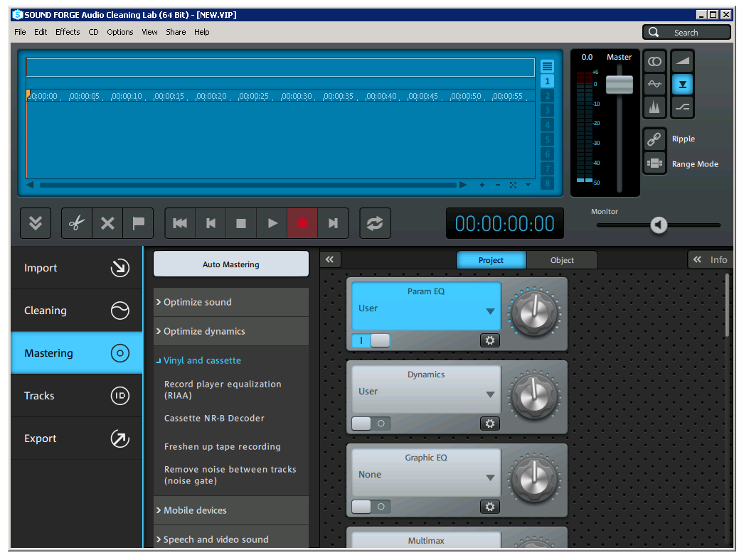Go to previous marker button
The height and width of the screenshot is (560, 744).
tap(211, 223)
